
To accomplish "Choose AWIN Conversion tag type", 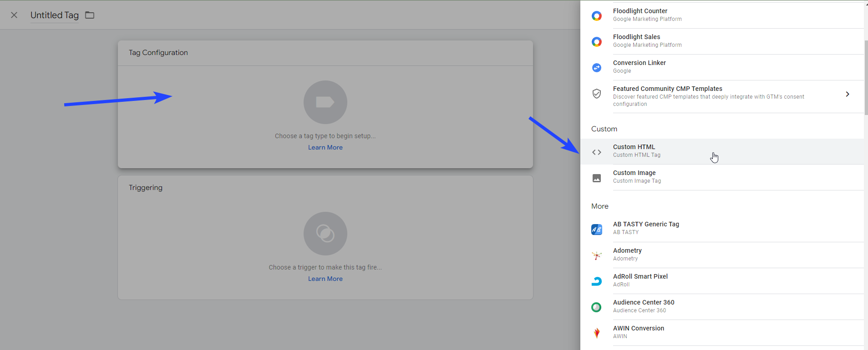I will pyautogui.click(x=722, y=332).
